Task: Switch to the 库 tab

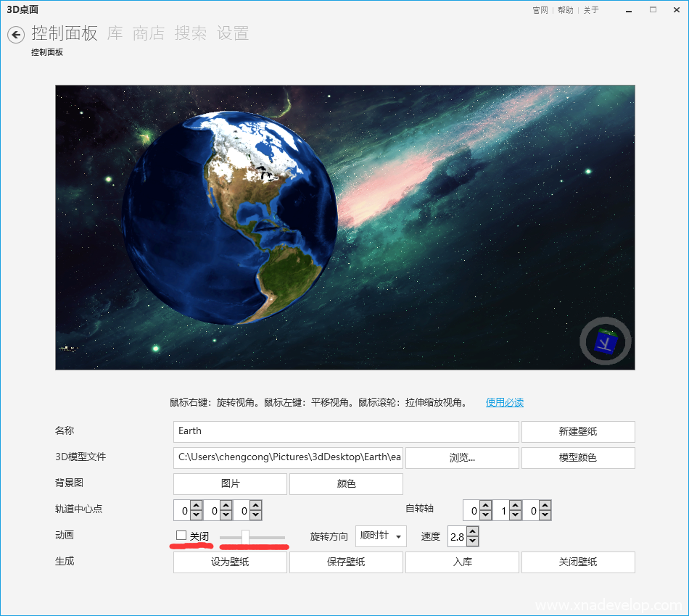Action: (x=115, y=33)
